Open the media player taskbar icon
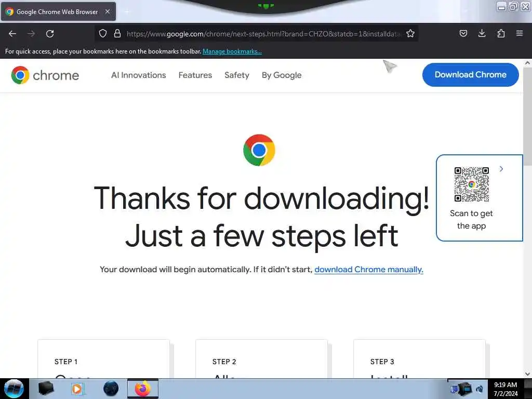The width and height of the screenshot is (532, 399). (x=77, y=389)
